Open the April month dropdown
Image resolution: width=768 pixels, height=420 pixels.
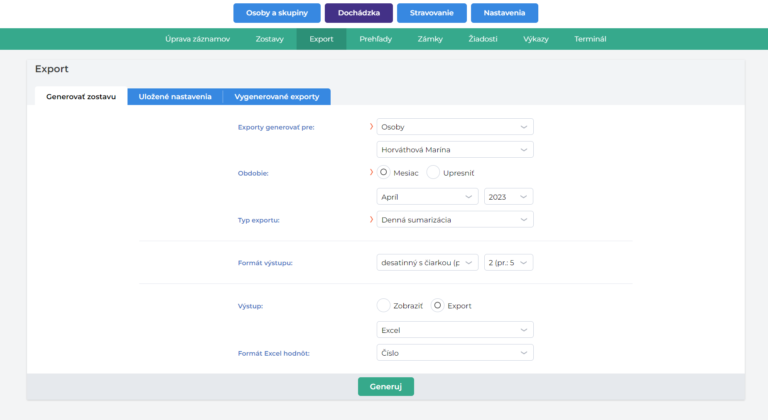[x=427, y=197]
